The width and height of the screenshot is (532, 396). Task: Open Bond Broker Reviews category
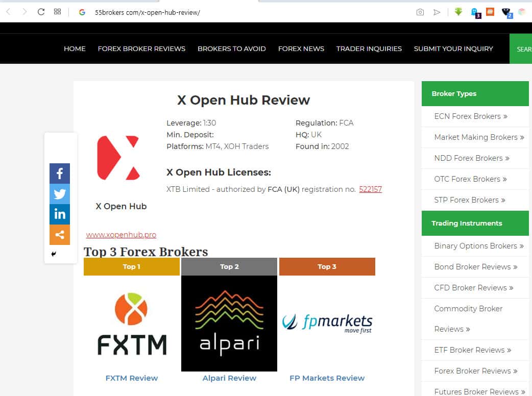(x=476, y=267)
